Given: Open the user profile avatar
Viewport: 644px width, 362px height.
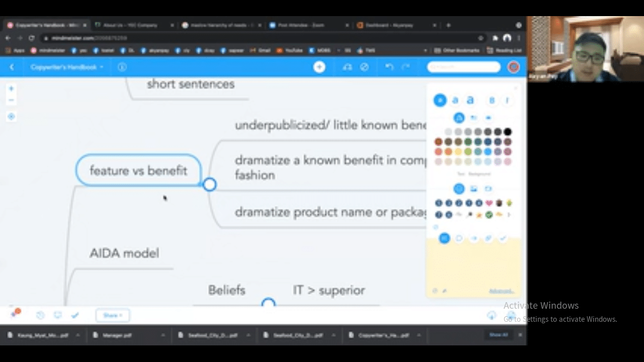Looking at the screenshot, I should pos(513,67).
